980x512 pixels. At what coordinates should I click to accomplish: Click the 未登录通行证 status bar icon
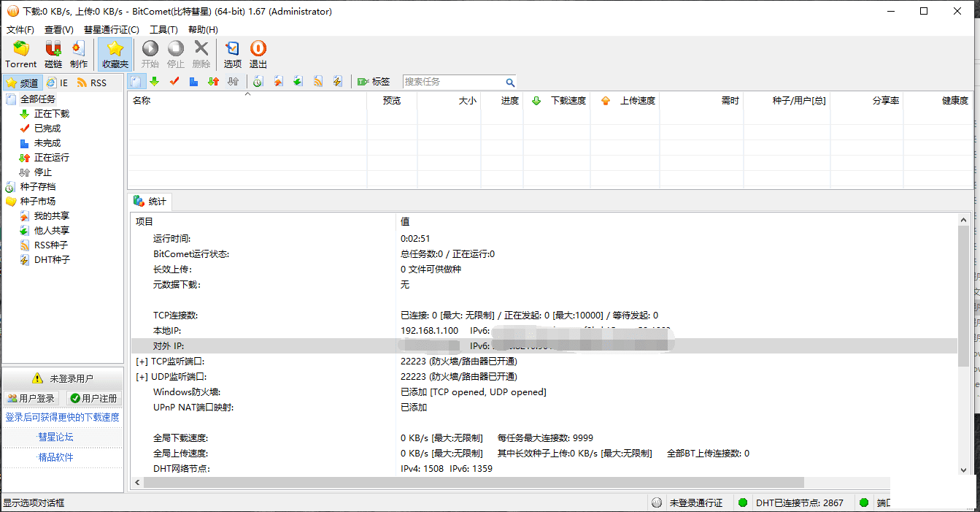(657, 503)
